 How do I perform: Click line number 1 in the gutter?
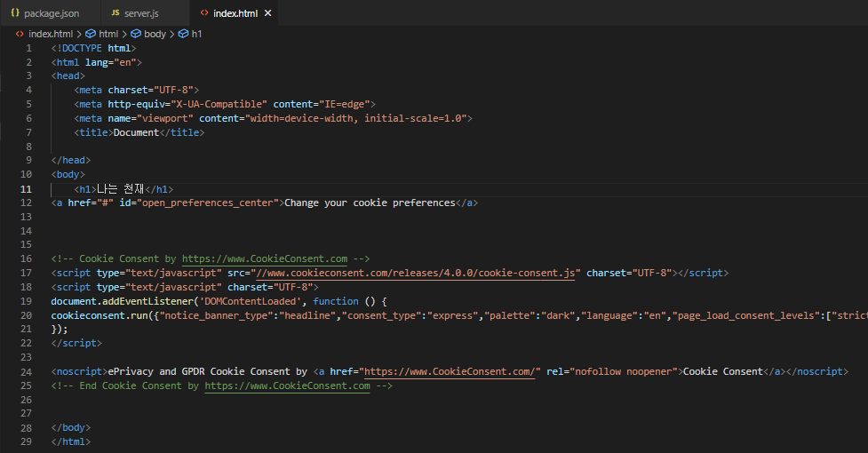(x=28, y=48)
